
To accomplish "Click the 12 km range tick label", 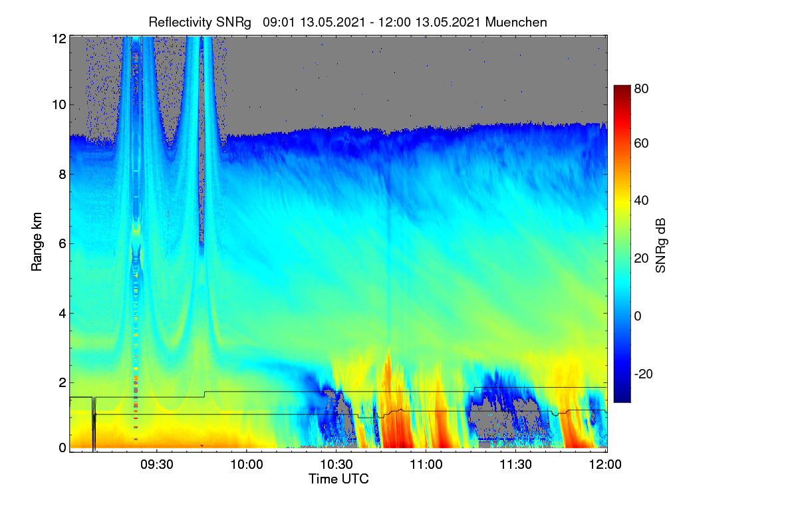I will (59, 39).
